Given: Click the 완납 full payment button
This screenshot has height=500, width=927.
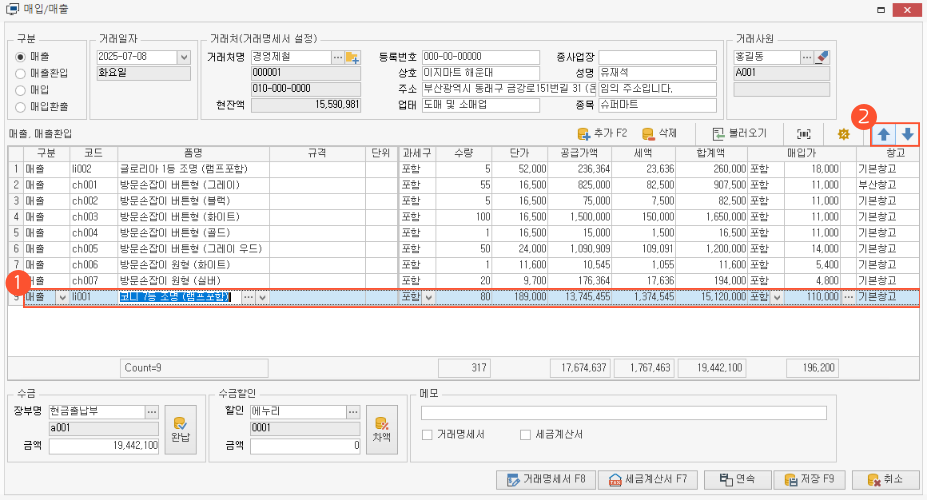Looking at the screenshot, I should 180,429.
